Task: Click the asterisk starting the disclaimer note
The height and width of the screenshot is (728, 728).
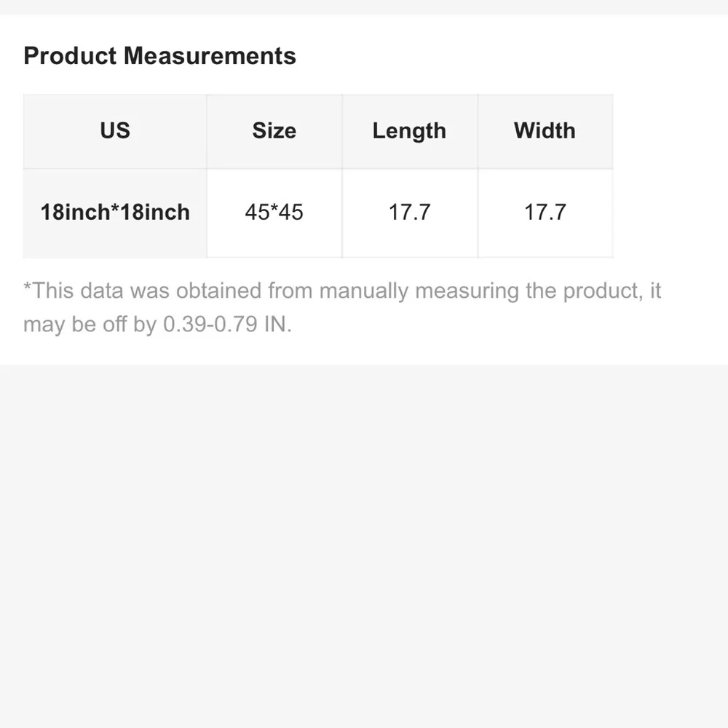Action: pos(27,286)
